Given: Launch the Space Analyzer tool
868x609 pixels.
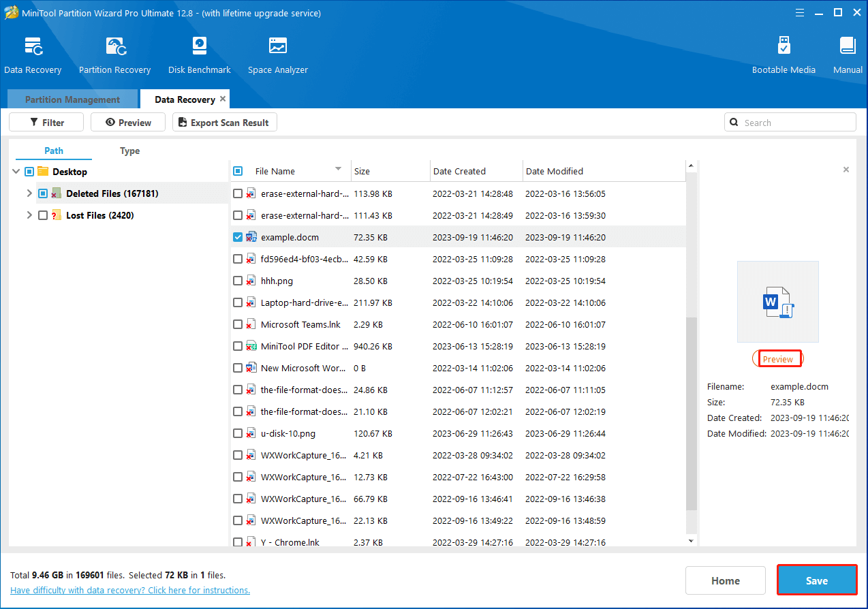Looking at the screenshot, I should pos(278,54).
